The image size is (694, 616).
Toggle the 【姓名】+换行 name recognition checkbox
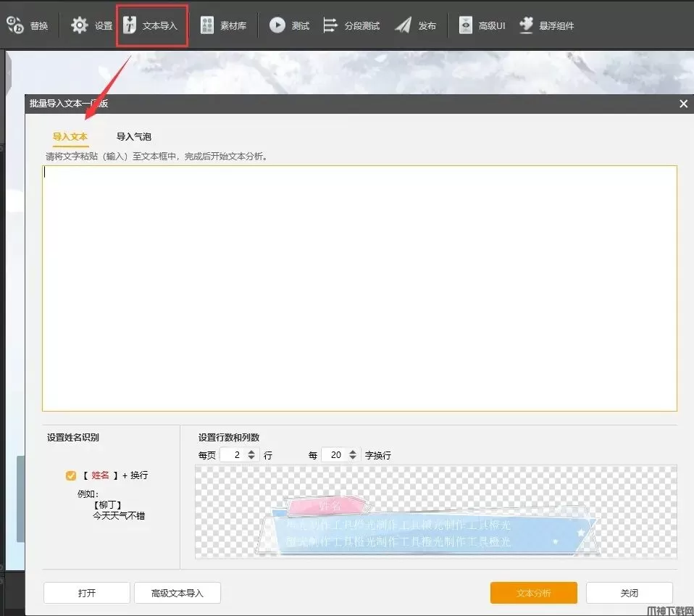click(x=70, y=475)
